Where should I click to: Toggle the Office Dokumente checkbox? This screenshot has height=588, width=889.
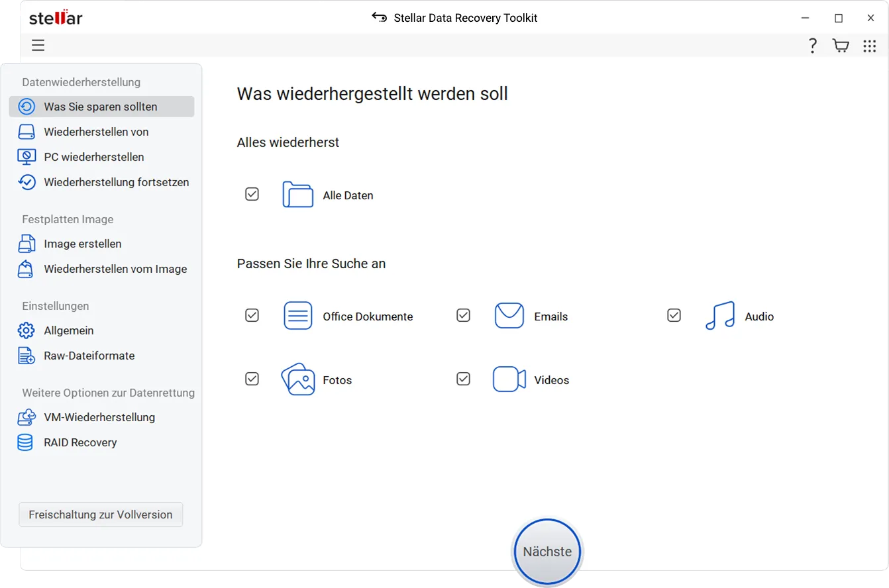click(252, 315)
